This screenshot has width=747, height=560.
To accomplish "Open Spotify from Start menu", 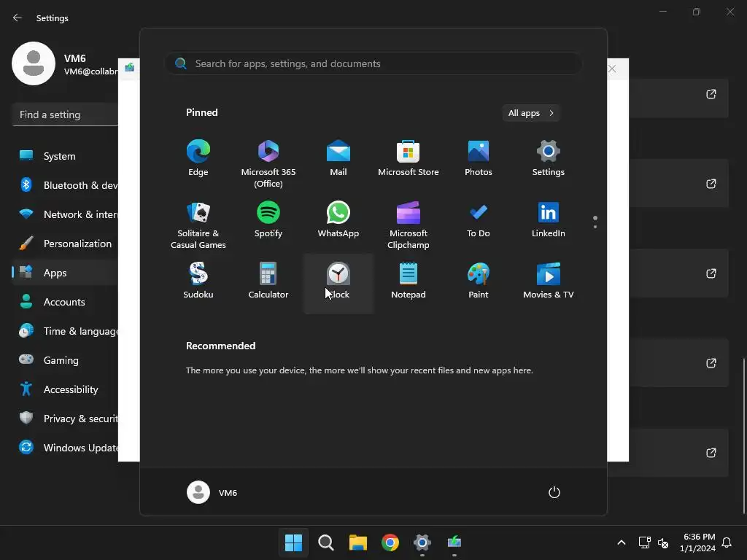I will (268, 220).
